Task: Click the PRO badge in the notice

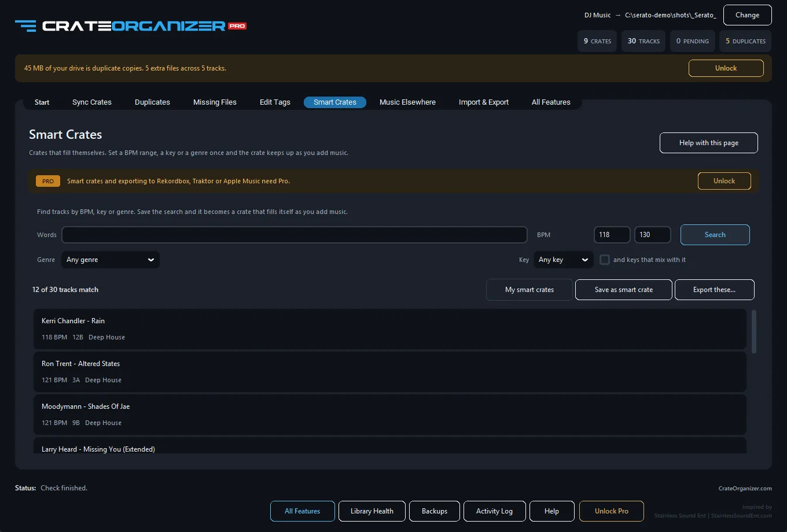Action: pyautogui.click(x=48, y=181)
